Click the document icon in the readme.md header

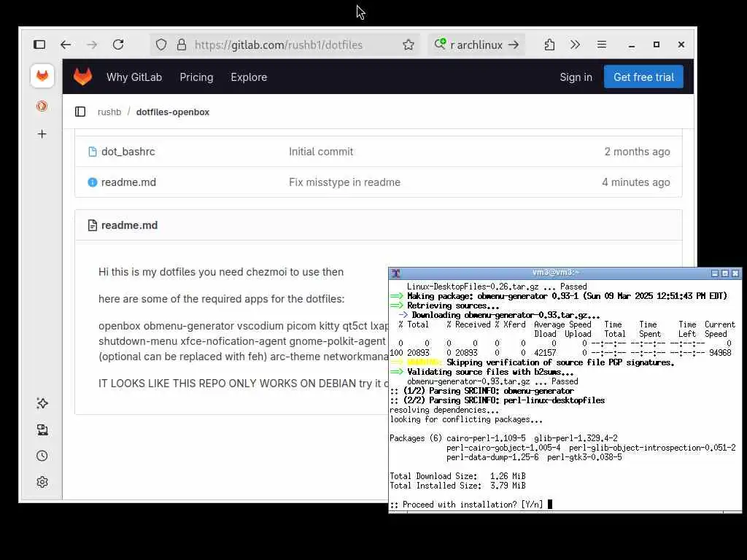coord(93,225)
